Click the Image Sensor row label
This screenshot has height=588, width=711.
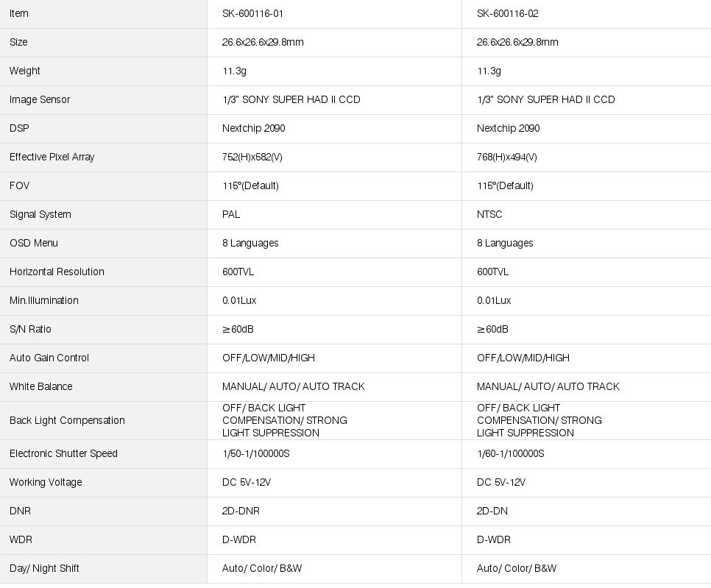(40, 99)
